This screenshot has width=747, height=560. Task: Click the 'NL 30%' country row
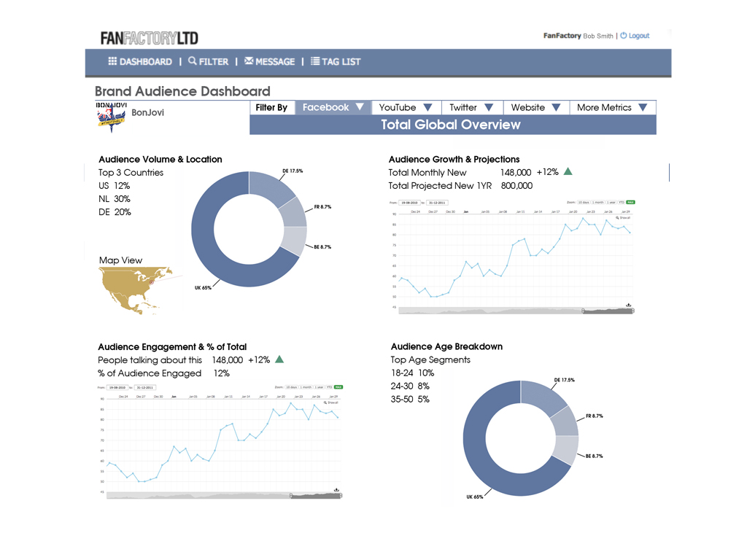pyautogui.click(x=115, y=199)
